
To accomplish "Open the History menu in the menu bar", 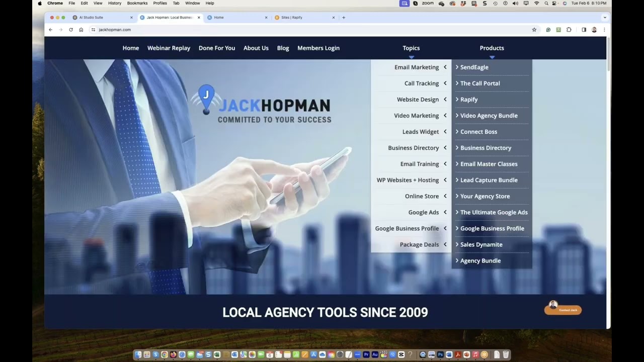I will pos(115,3).
